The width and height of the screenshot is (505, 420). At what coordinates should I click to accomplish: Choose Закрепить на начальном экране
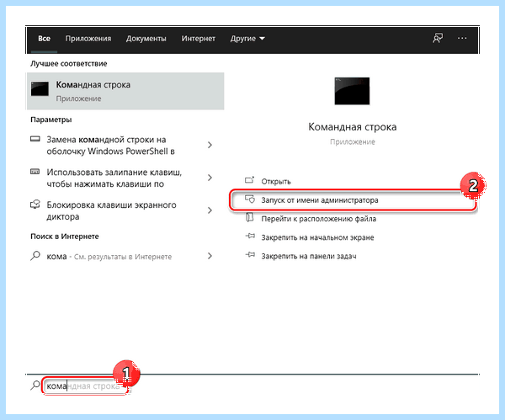coord(317,237)
